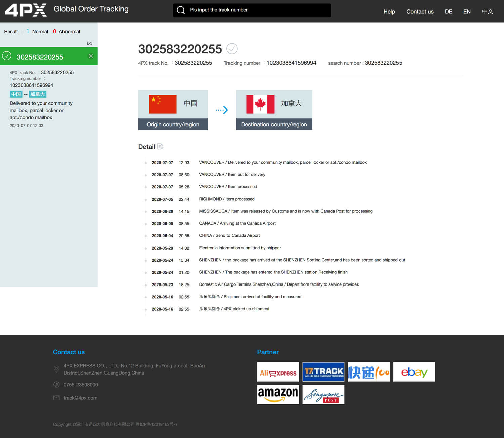The height and width of the screenshot is (438, 504).
Task: Click CHINA / Send to Canada Airport event
Action: (229, 235)
